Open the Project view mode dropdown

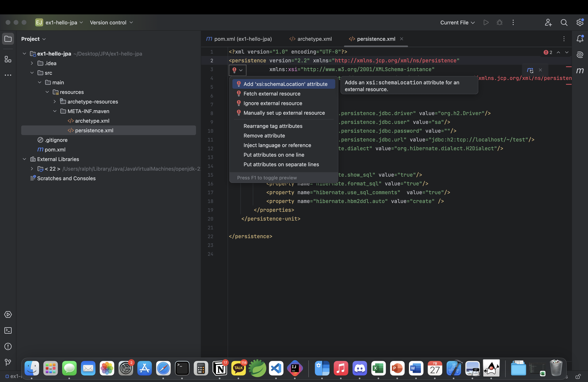point(33,39)
